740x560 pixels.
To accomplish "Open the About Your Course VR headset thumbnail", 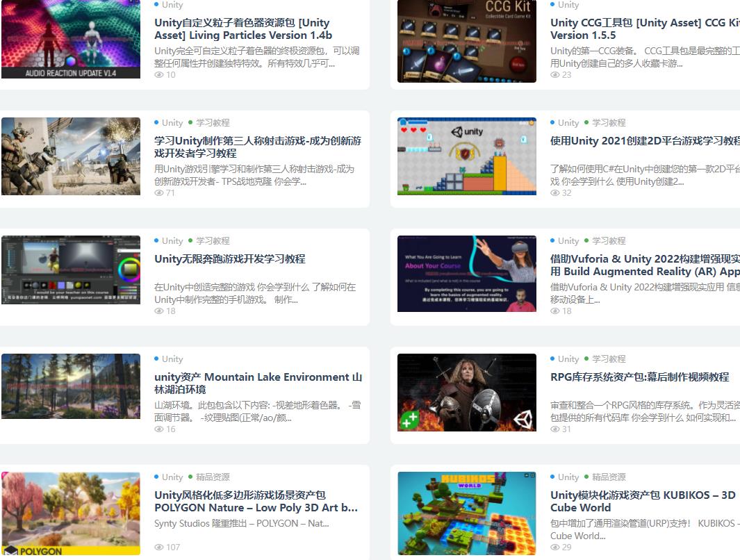I will (x=467, y=274).
